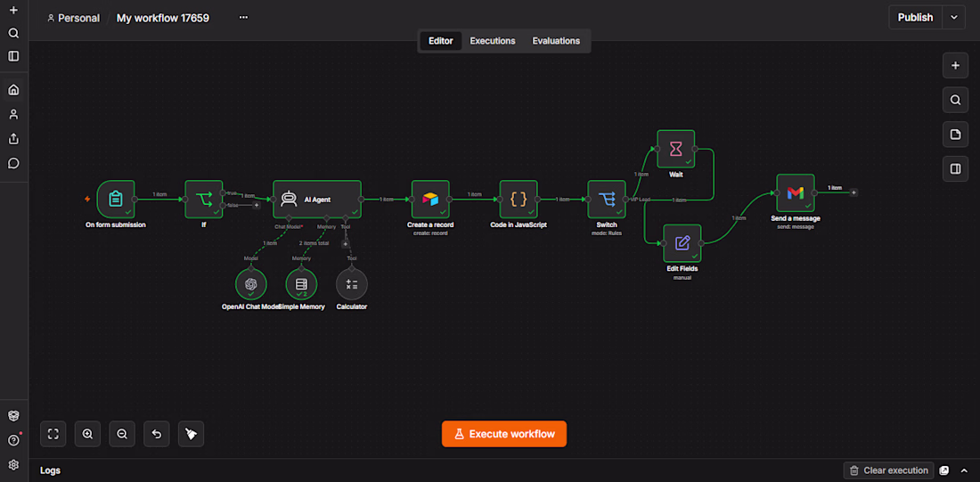Select the Edit Fields node
The height and width of the screenshot is (482, 980).
click(682, 243)
